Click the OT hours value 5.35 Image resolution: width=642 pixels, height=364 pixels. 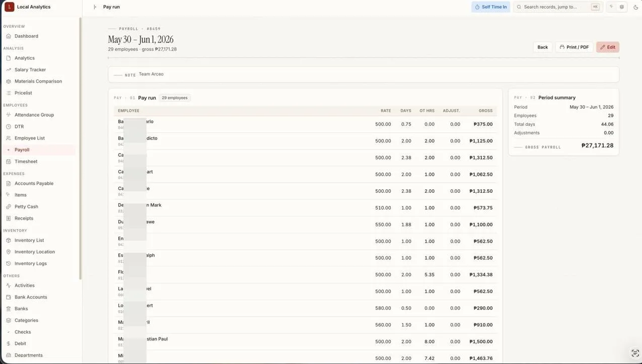pos(430,275)
